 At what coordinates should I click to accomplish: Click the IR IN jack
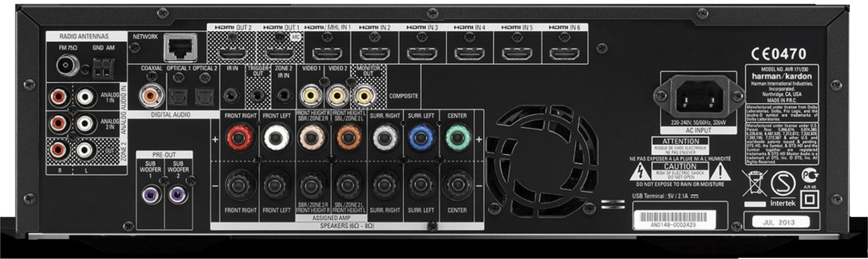click(x=233, y=94)
